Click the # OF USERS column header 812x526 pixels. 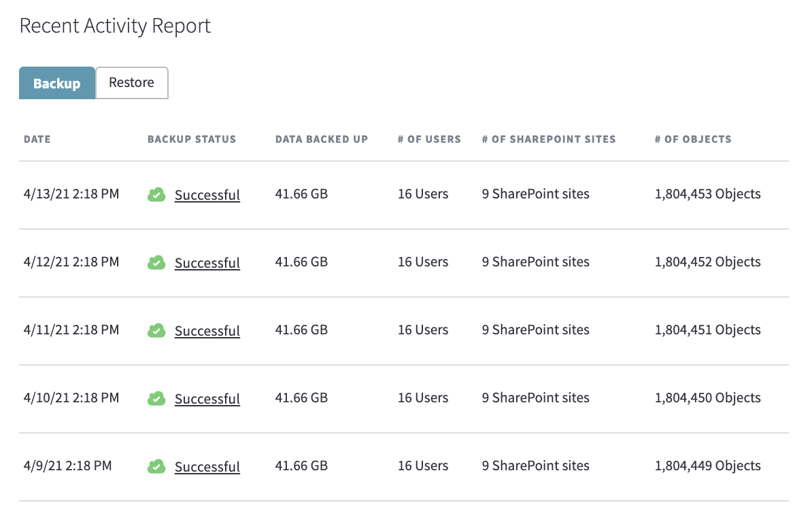tap(429, 139)
